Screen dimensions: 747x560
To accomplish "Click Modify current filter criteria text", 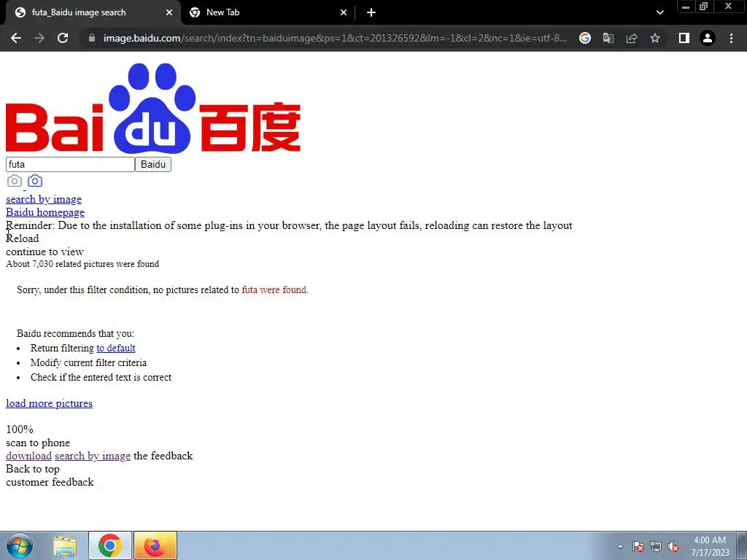I will [88, 363].
